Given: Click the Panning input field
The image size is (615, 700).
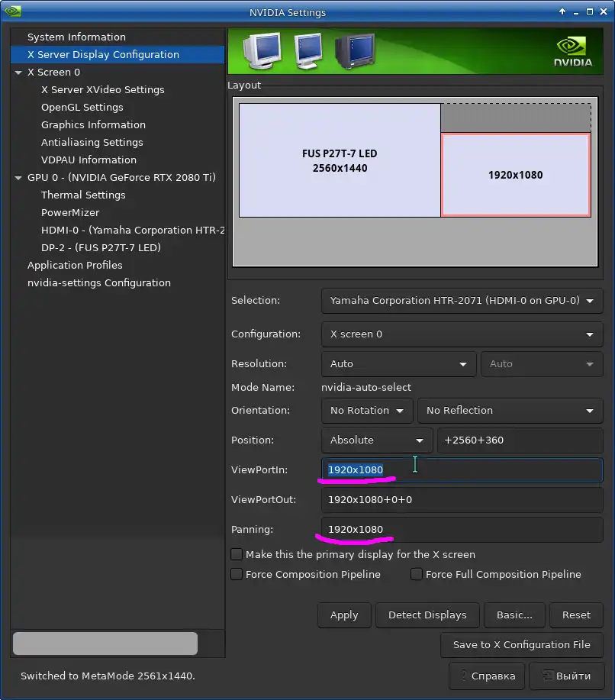Looking at the screenshot, I should [462, 529].
